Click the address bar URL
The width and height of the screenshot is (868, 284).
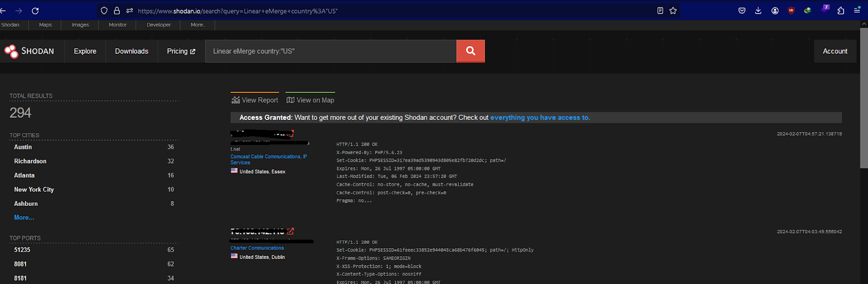238,11
